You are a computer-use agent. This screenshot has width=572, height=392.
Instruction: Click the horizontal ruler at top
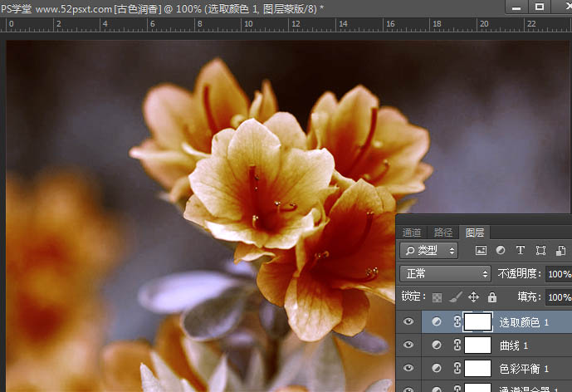pyautogui.click(x=286, y=24)
